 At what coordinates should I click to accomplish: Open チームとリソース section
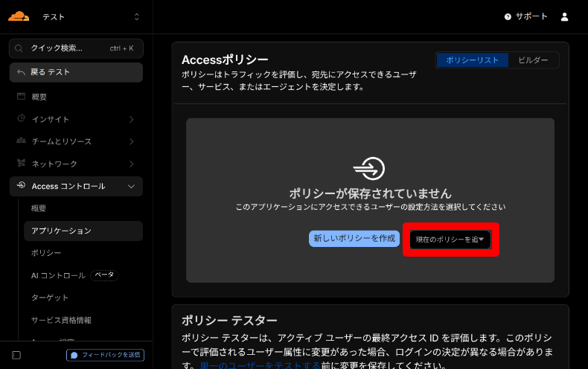(76, 141)
